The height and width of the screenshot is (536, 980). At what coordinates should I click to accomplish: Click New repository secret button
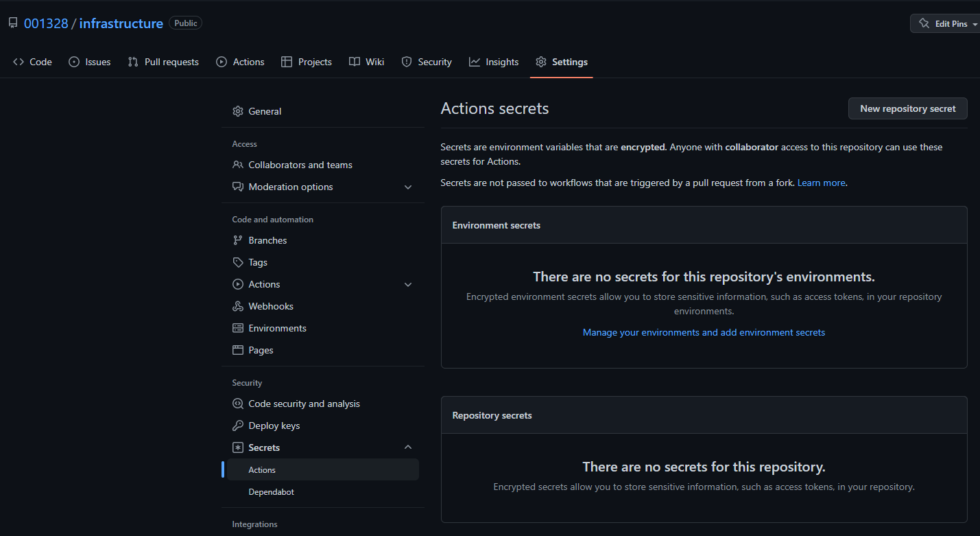[908, 108]
